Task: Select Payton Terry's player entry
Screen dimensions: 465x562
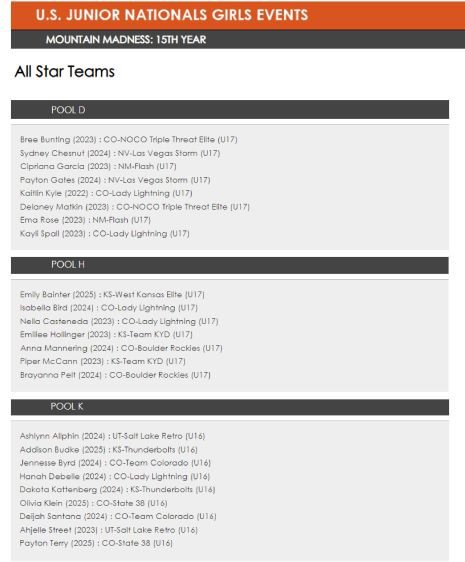Action: 96,543
